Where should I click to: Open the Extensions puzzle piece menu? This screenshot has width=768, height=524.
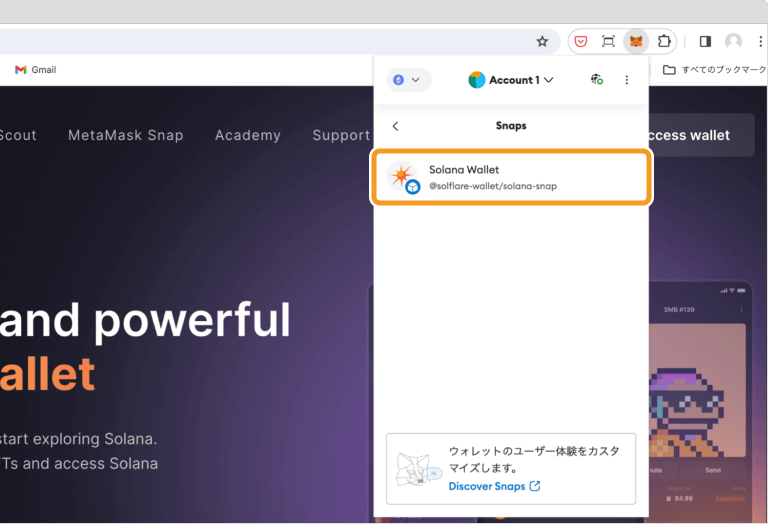tap(664, 41)
